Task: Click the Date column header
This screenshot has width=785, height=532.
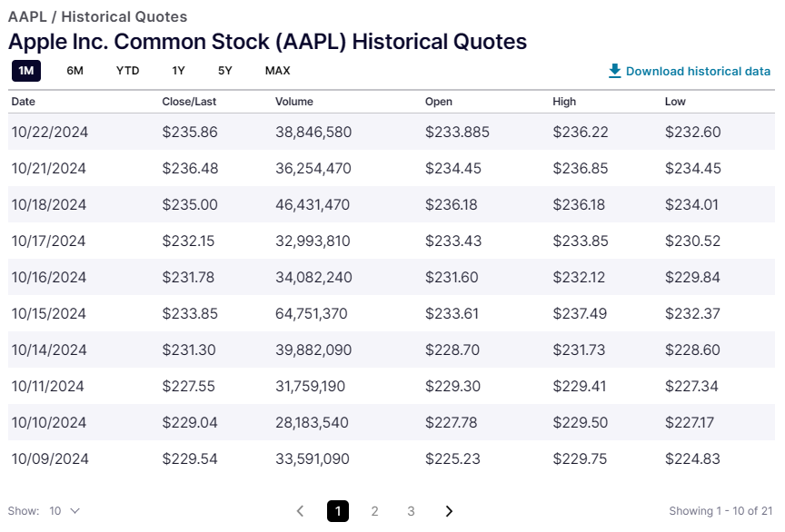Action: [x=24, y=102]
